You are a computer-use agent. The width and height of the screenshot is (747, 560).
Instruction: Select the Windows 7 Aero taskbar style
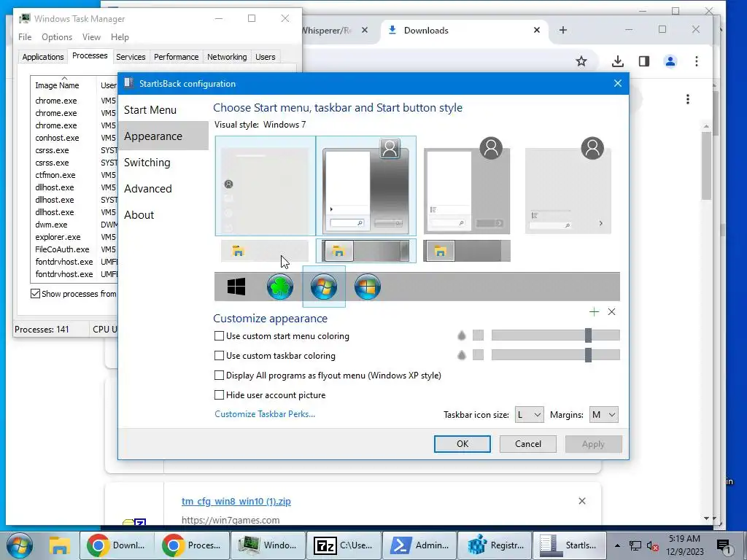(366, 251)
